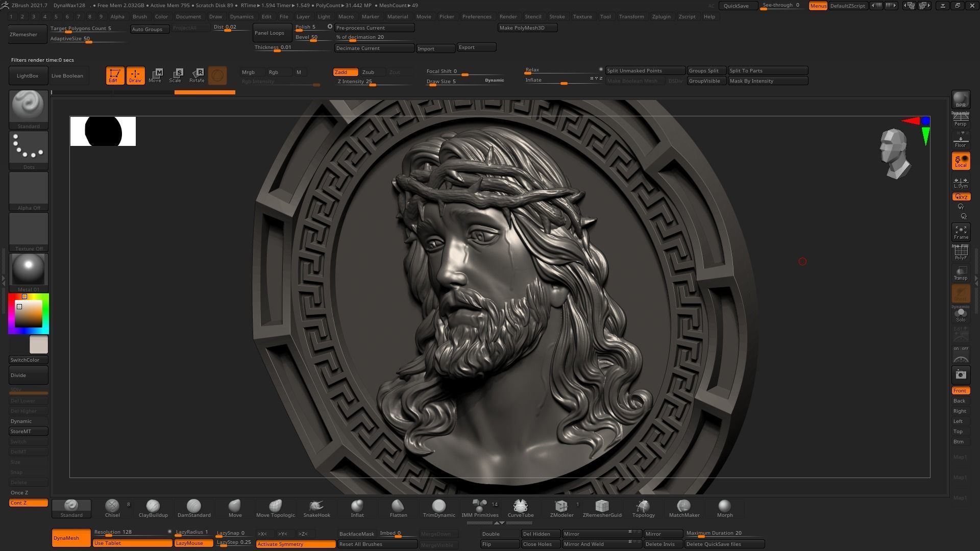The height and width of the screenshot is (551, 980).
Task: Activate the Move gizmo tool
Action: (155, 76)
